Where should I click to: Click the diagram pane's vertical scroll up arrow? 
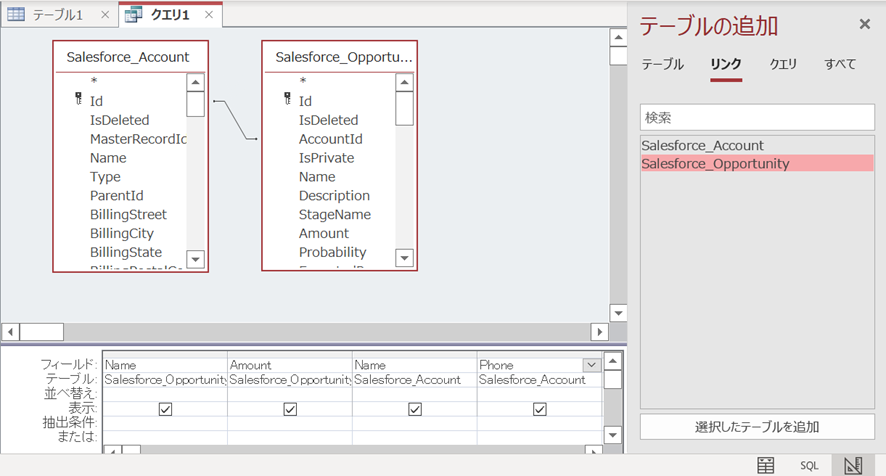[x=618, y=38]
